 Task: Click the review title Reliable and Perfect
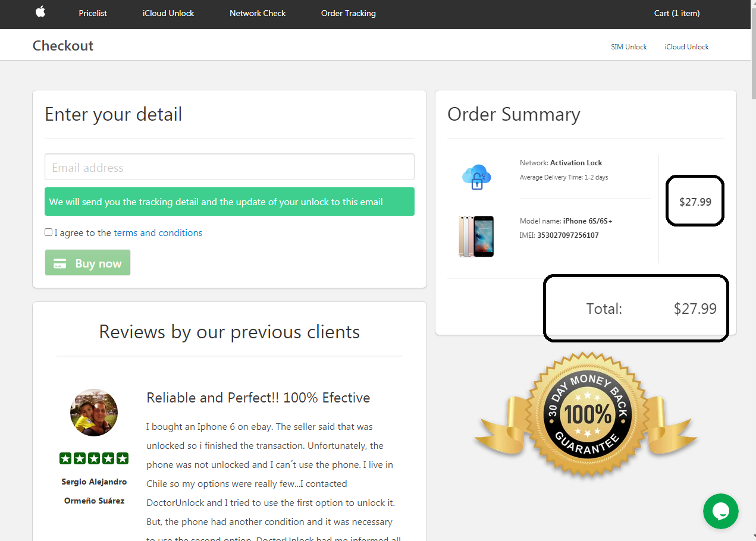coord(258,398)
